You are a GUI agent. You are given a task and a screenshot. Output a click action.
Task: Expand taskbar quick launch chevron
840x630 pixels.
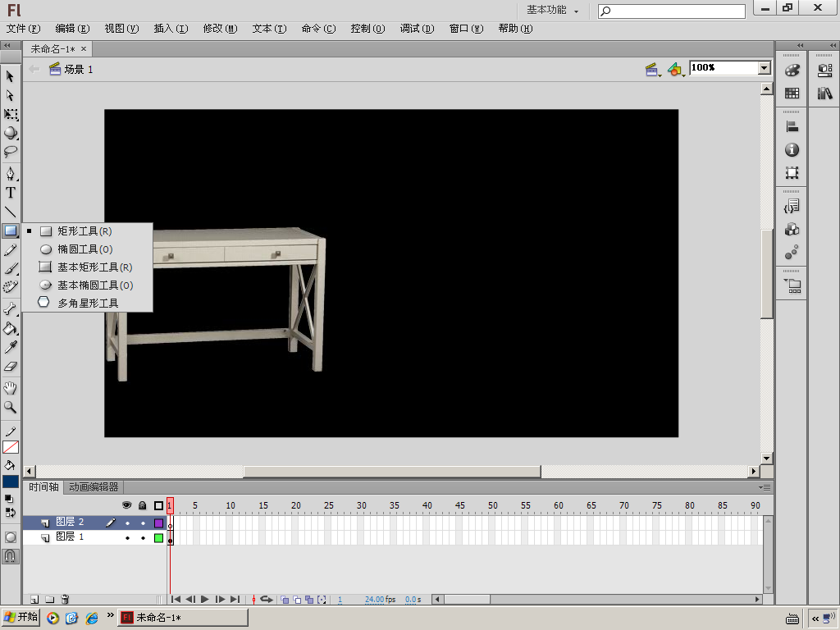click(111, 615)
